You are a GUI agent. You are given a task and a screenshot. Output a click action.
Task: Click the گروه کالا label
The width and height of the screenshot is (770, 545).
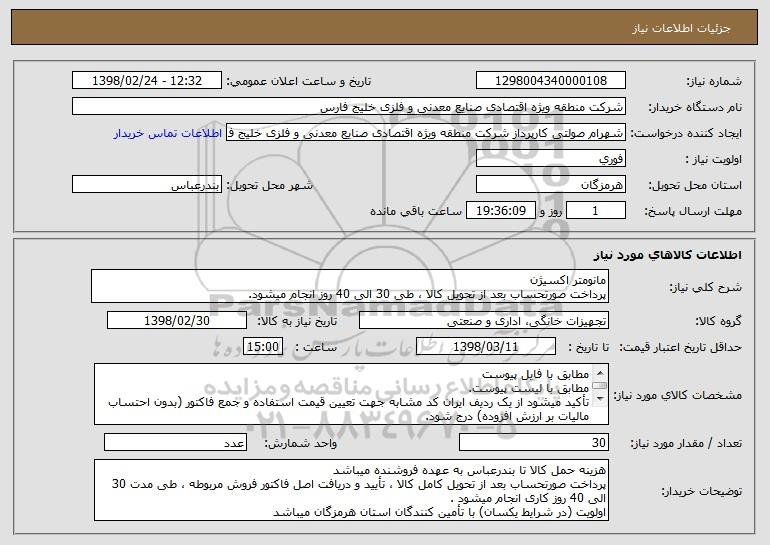pyautogui.click(x=718, y=321)
